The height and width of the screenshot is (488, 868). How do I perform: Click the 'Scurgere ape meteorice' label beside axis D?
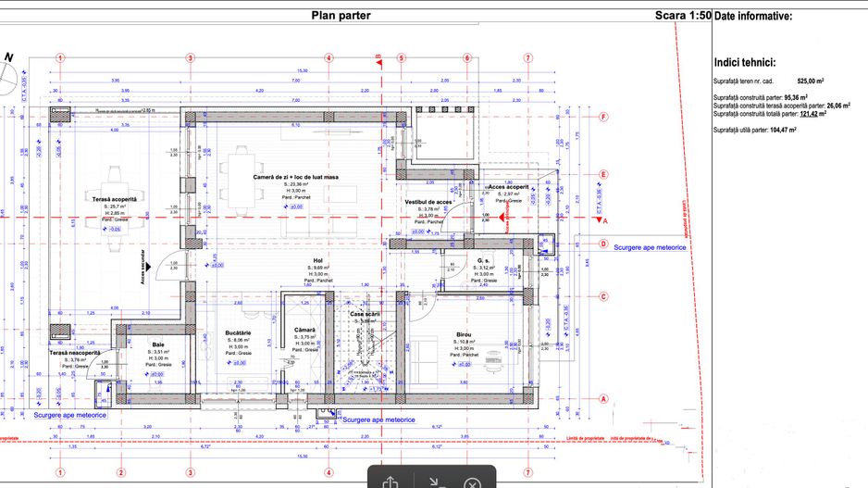tap(650, 247)
